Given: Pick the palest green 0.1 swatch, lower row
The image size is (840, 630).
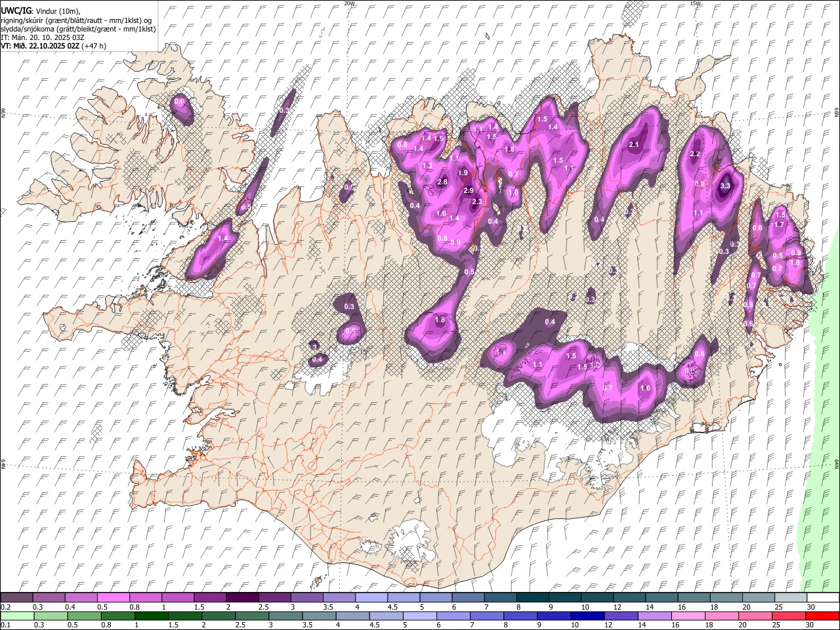Looking at the screenshot, I should point(16,616).
